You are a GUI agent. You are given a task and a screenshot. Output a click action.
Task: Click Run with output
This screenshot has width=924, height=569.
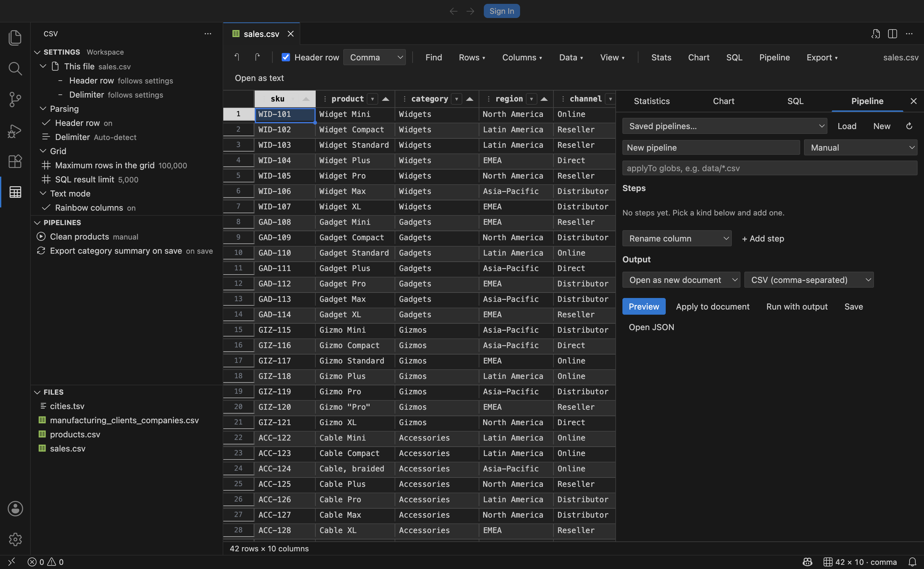[x=797, y=306]
